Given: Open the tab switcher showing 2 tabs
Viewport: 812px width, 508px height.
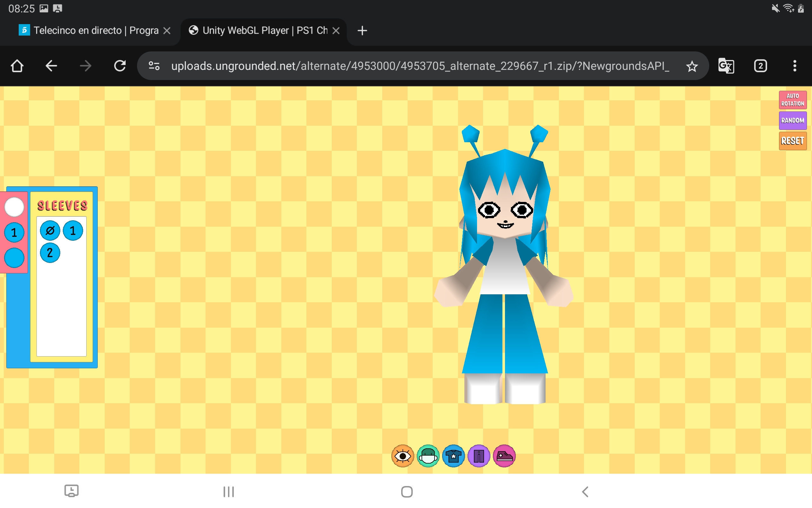Looking at the screenshot, I should tap(760, 66).
